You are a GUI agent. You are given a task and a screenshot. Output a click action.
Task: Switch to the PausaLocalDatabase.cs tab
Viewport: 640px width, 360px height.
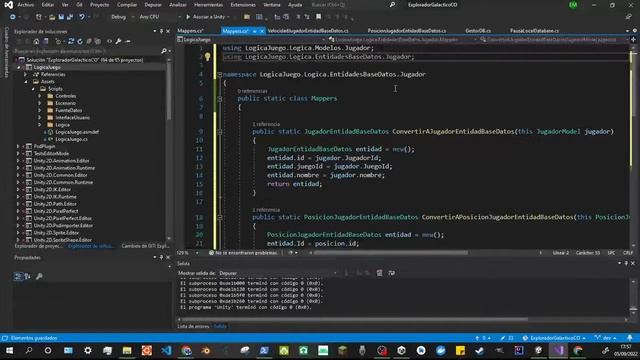534,31
